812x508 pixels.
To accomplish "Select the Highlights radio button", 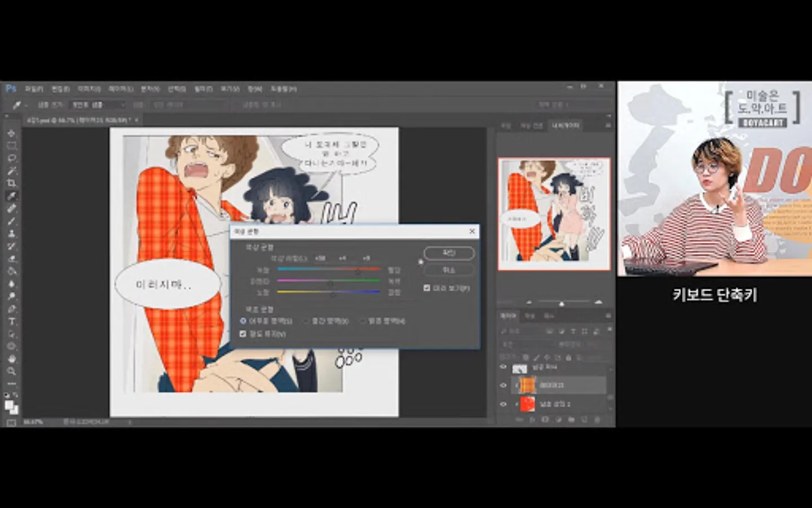I will 363,321.
